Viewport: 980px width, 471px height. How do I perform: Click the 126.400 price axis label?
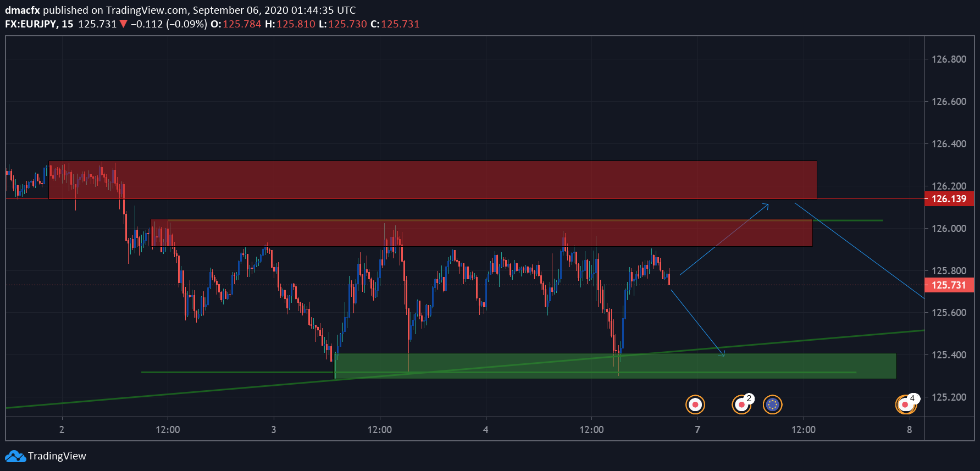pos(949,144)
